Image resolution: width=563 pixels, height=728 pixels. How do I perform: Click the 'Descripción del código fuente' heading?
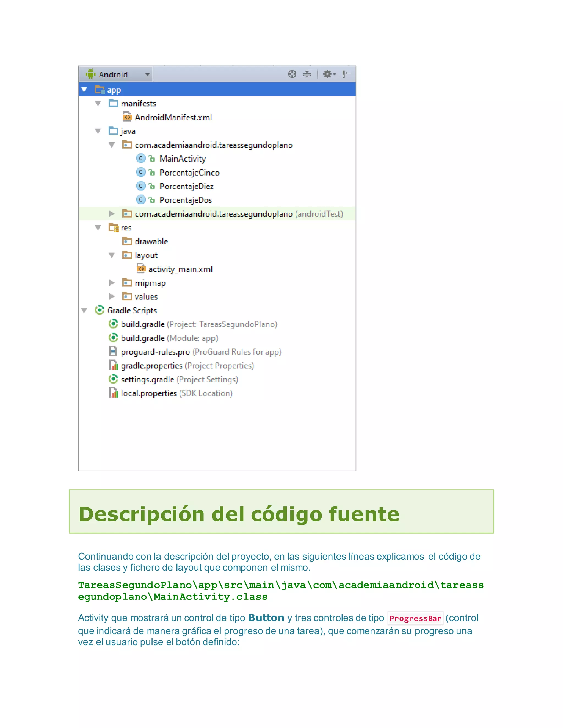239,514
